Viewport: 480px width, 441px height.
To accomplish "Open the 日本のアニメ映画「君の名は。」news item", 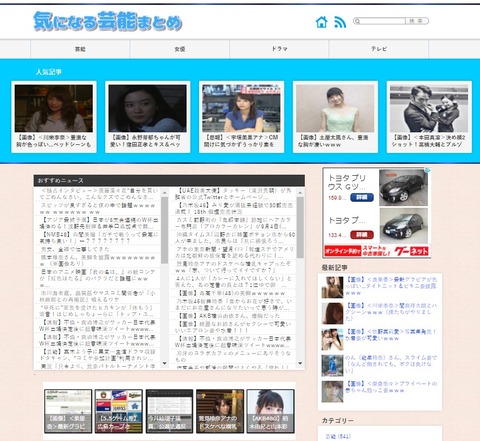I will (x=97, y=278).
